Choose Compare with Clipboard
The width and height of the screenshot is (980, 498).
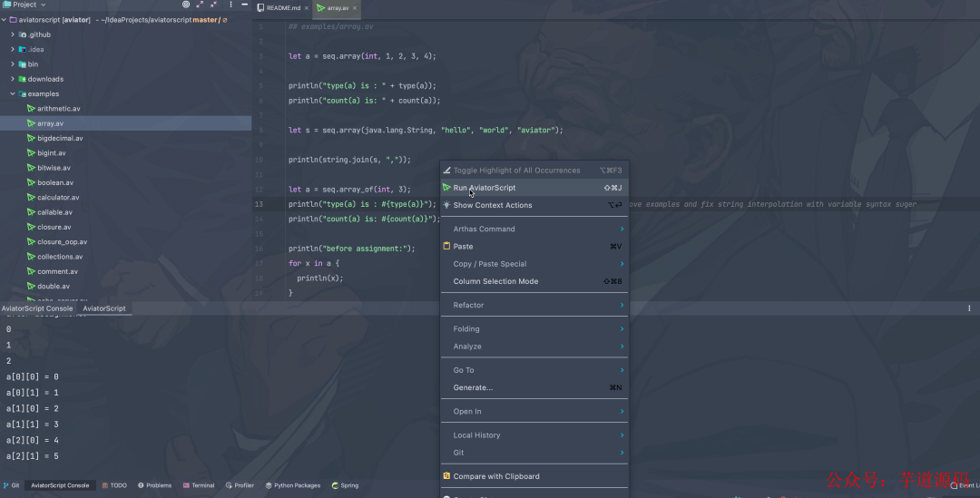tap(534, 476)
